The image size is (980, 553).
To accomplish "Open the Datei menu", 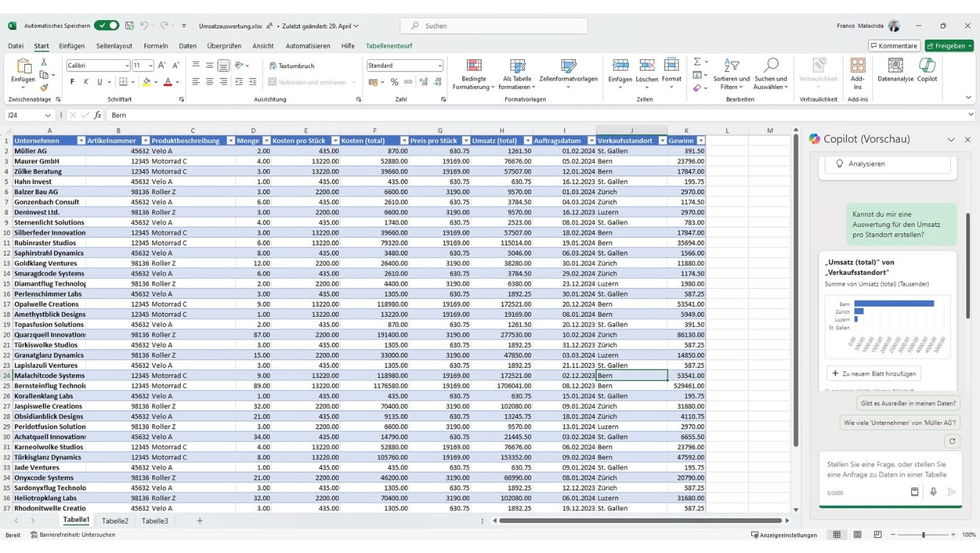I will click(15, 46).
